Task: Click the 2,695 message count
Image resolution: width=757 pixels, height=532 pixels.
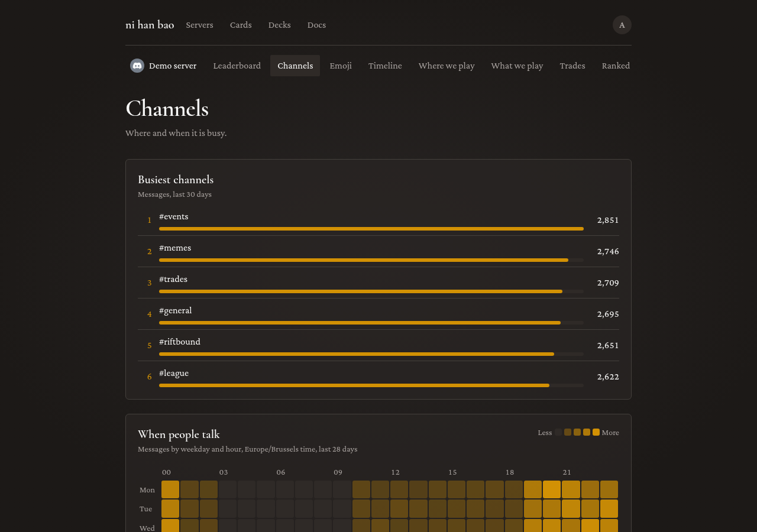Action: tap(608, 314)
